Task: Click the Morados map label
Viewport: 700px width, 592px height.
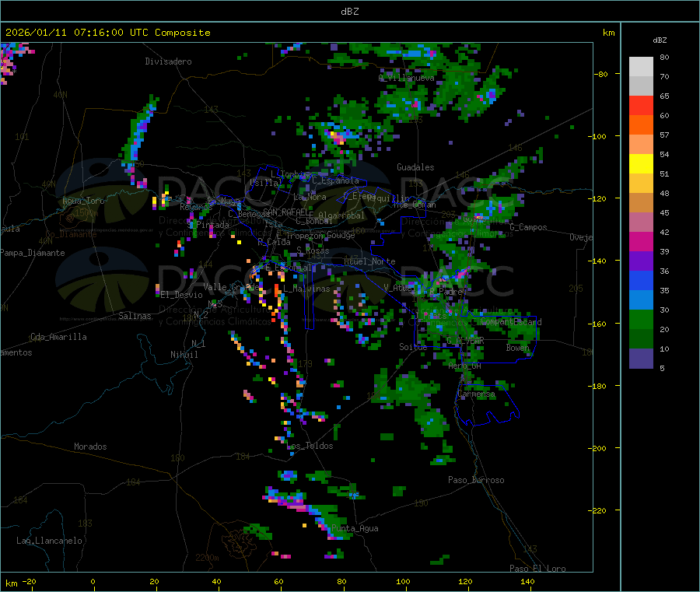Action: pyautogui.click(x=90, y=447)
